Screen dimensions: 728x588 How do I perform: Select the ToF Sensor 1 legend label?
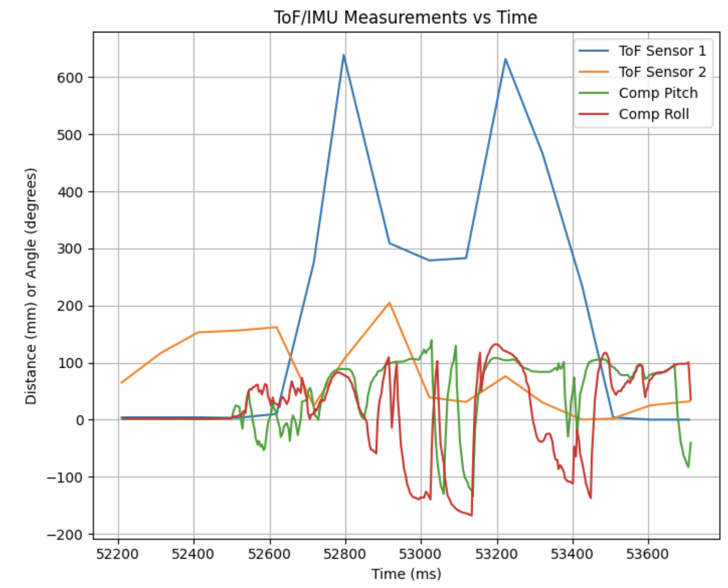coord(662,51)
